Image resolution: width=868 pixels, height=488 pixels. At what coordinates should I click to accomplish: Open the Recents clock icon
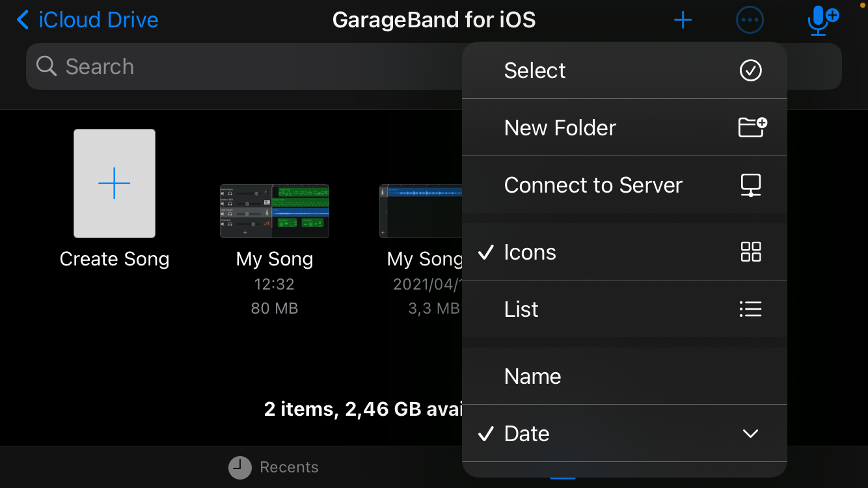pos(239,467)
